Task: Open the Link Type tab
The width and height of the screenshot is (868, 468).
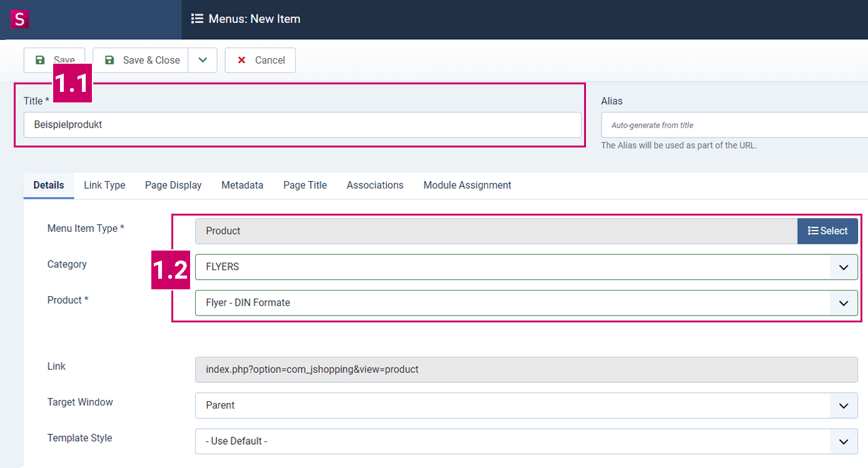Action: tap(104, 185)
